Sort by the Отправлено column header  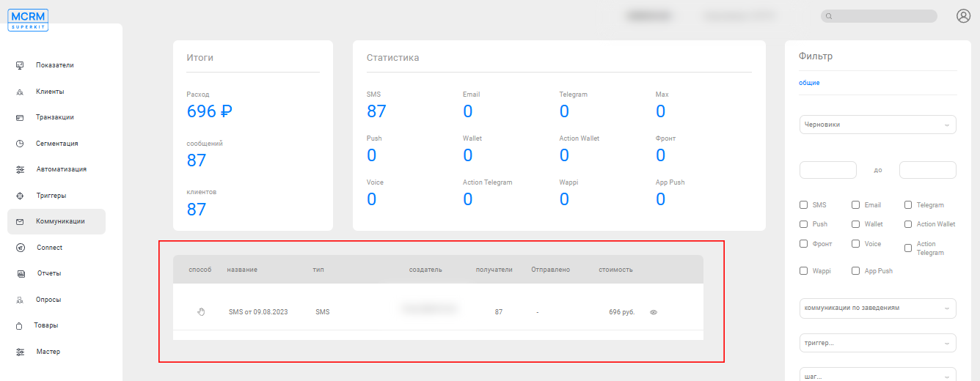550,270
